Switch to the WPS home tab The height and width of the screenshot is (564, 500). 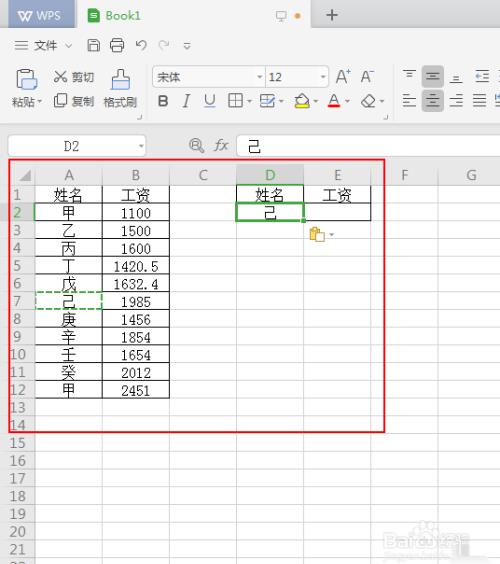pos(40,15)
